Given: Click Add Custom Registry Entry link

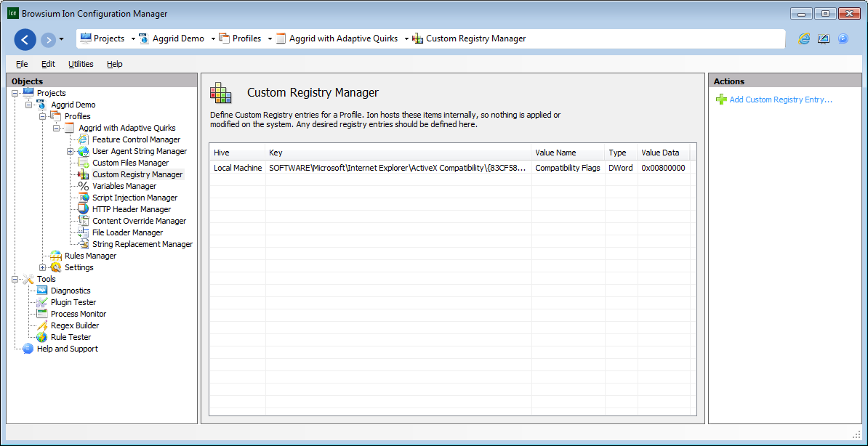Looking at the screenshot, I should coord(780,100).
